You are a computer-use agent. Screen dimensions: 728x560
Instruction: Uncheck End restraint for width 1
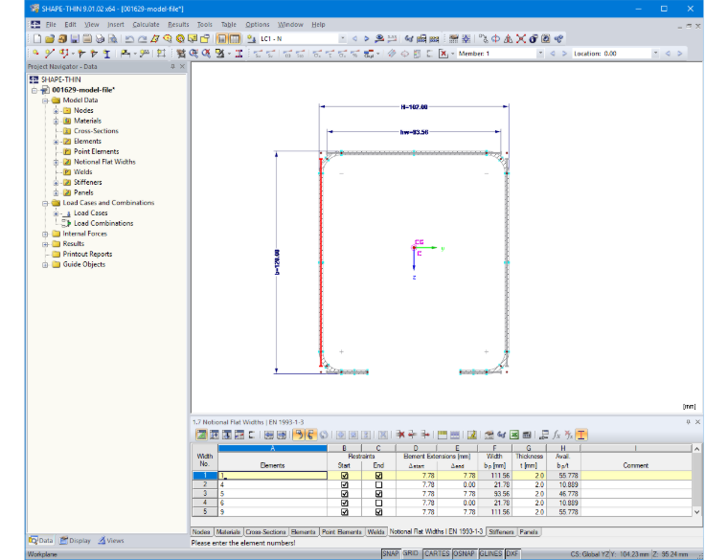tap(378, 476)
